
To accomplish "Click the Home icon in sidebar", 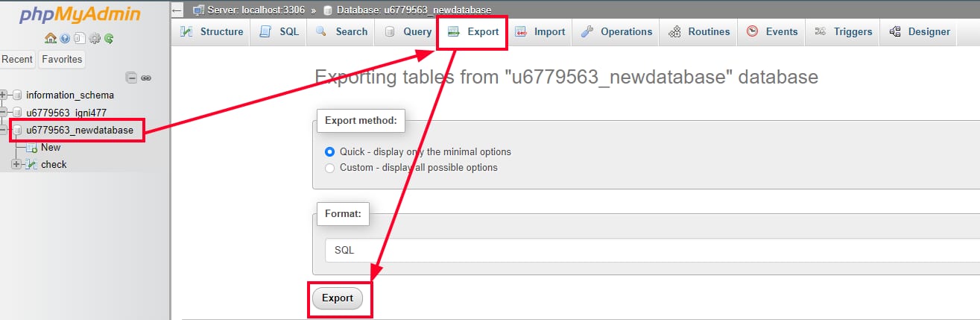I will 50,38.
